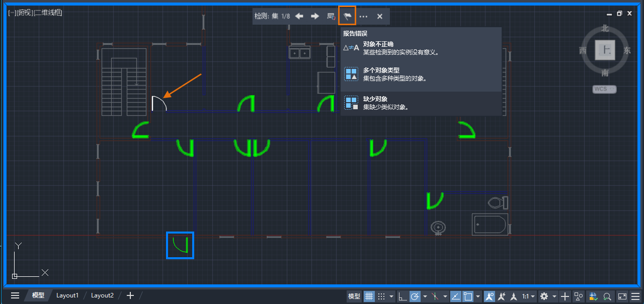Click the clean screen icon in status bar
Viewport: 644px width, 304px height.
click(622, 296)
